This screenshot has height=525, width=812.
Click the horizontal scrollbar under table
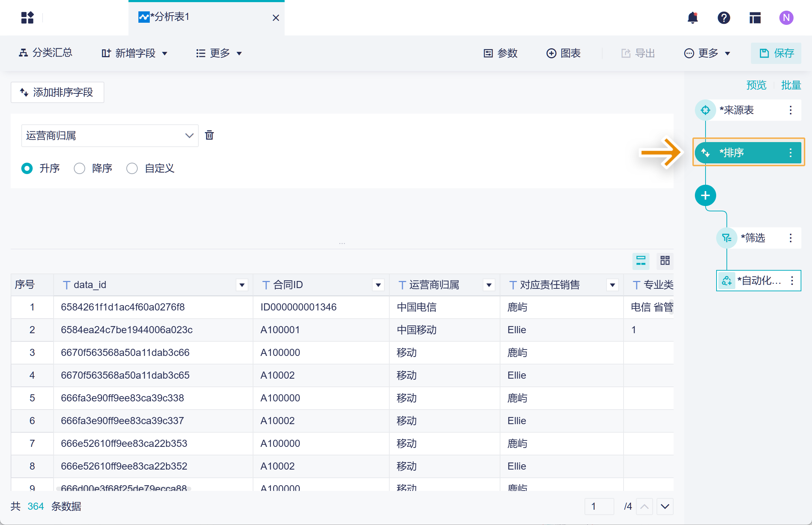pos(124,489)
